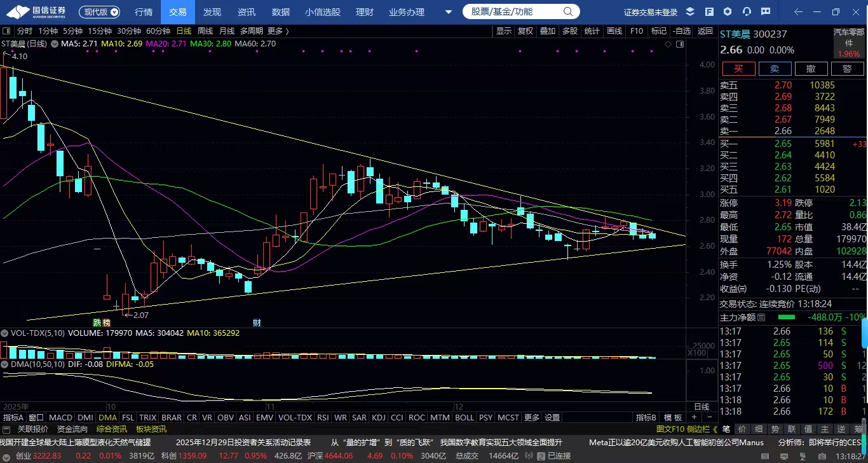Switch to 资金流向 tab

[x=72, y=429]
